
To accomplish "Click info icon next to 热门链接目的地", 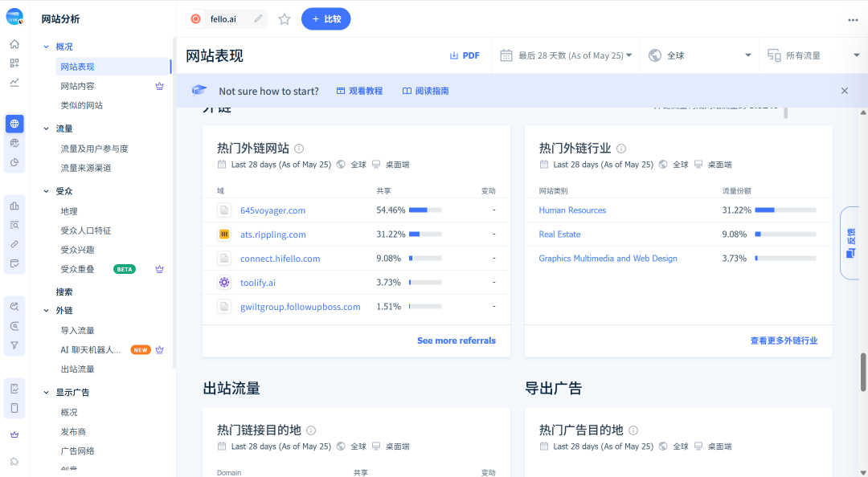I will pyautogui.click(x=311, y=430).
